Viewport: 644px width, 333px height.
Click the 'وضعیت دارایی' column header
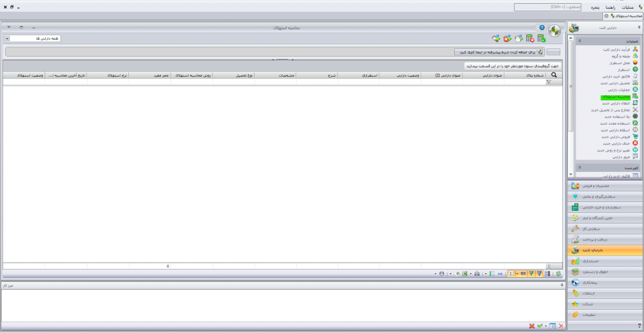pyautogui.click(x=400, y=76)
